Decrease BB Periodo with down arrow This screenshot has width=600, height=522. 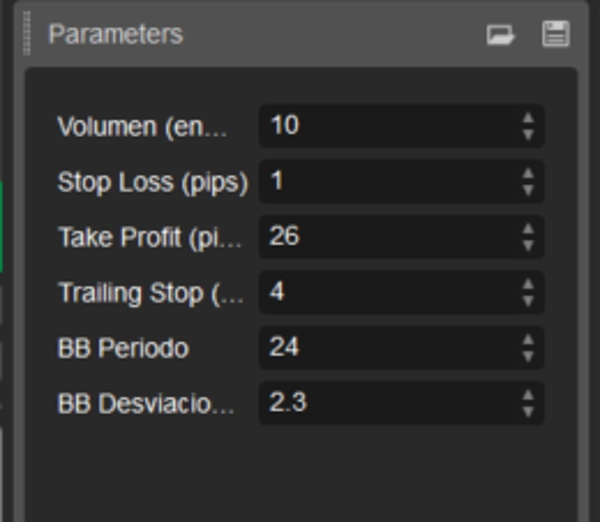(x=528, y=356)
